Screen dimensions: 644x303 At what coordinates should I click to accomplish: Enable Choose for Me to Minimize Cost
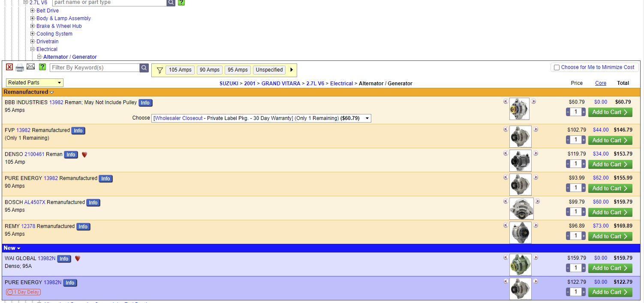pyautogui.click(x=557, y=67)
